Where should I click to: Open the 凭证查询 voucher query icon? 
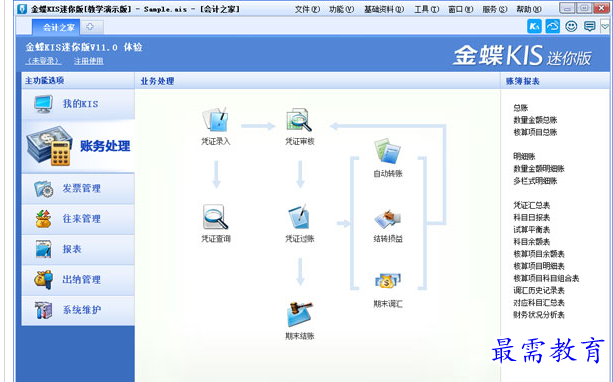point(215,217)
